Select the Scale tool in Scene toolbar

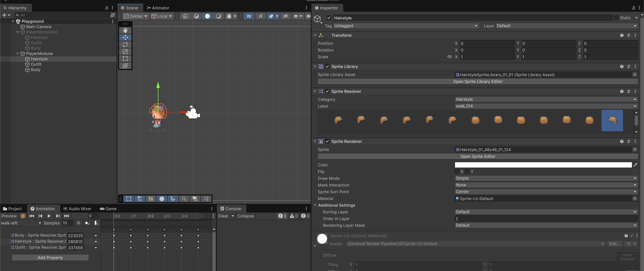[x=125, y=52]
